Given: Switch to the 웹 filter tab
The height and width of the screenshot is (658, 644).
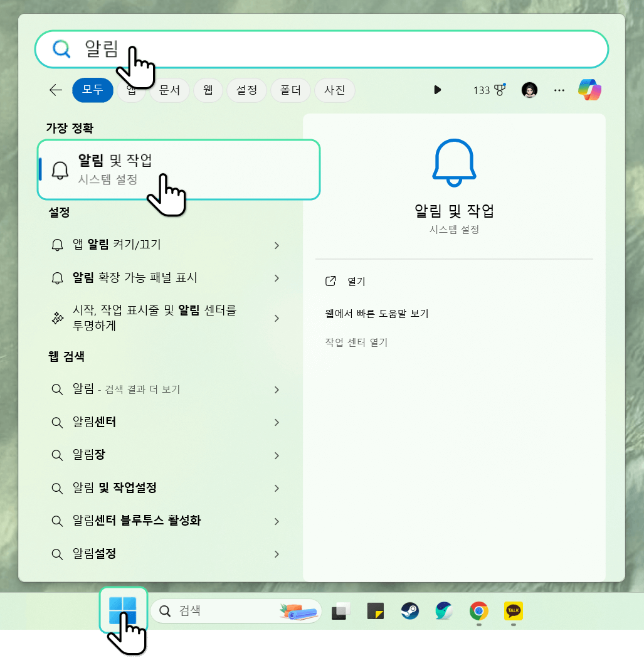Looking at the screenshot, I should [208, 90].
